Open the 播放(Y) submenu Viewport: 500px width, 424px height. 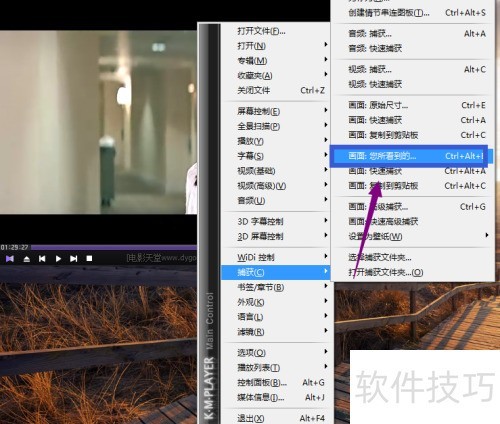tap(276, 141)
